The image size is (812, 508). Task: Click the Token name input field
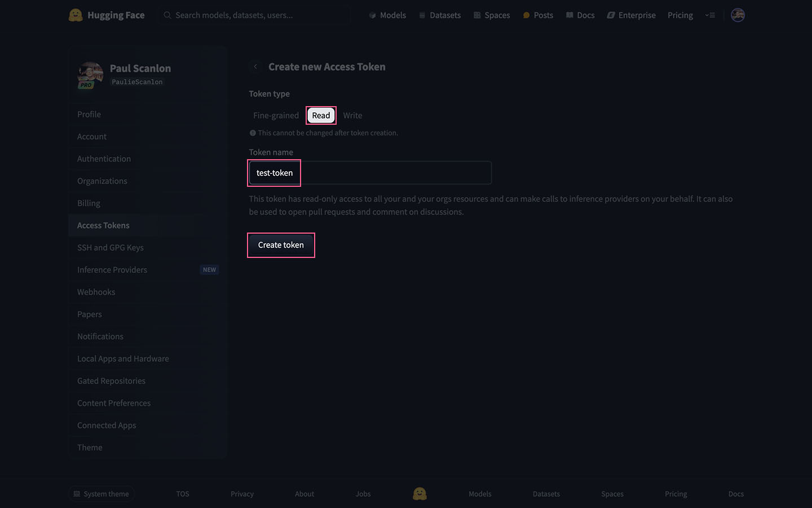click(370, 173)
